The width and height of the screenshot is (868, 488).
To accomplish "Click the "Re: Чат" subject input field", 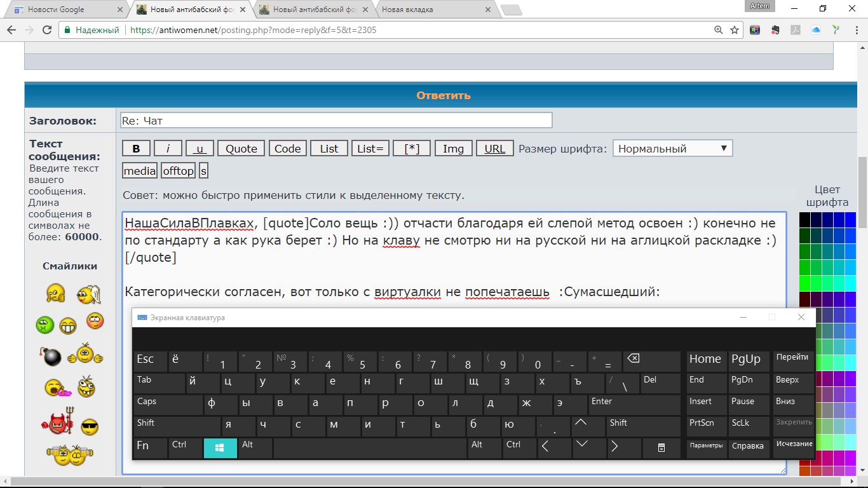I will (x=336, y=120).
